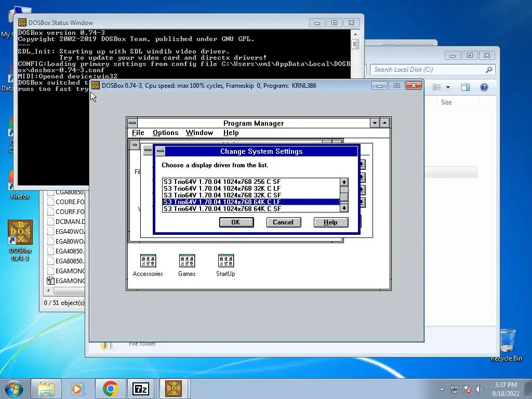Toggle the Explorer preview pane icon
Viewport: 532px width, 399px height.
tap(465, 87)
